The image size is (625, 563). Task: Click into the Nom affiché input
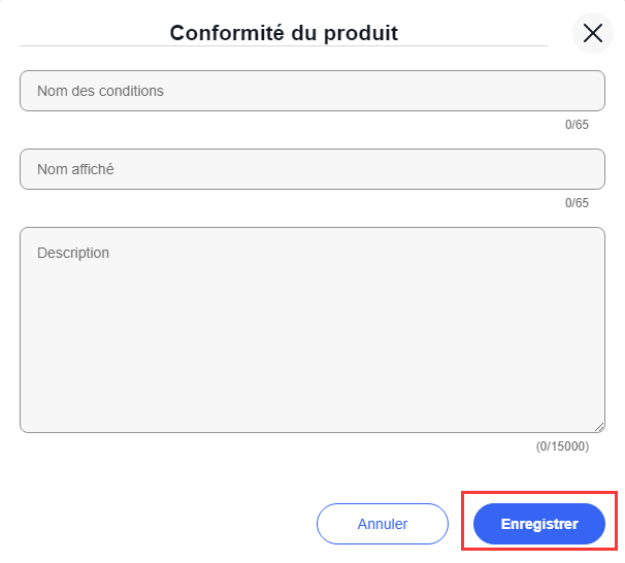click(312, 170)
